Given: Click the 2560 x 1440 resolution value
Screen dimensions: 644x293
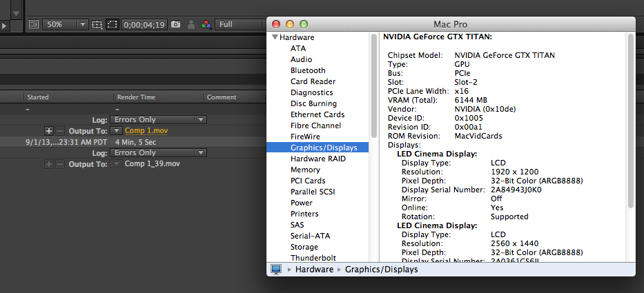Looking at the screenshot, I should pos(515,244).
